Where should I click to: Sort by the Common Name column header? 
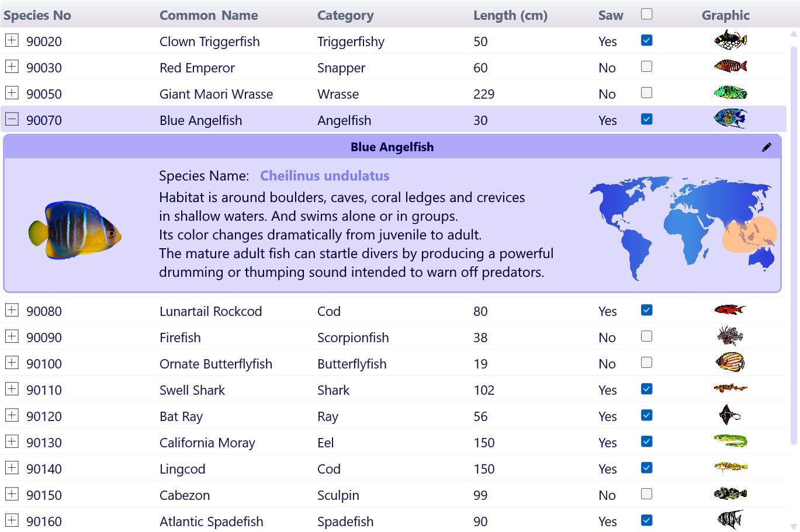point(209,15)
